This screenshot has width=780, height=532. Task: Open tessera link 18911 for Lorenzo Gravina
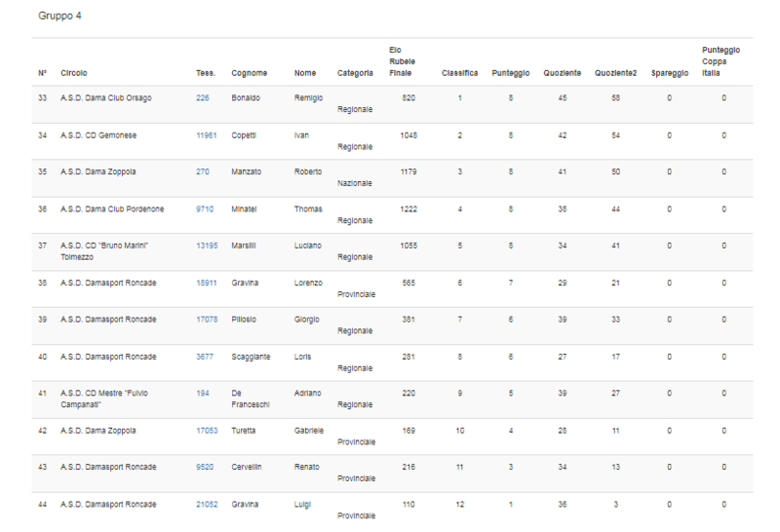tap(207, 283)
